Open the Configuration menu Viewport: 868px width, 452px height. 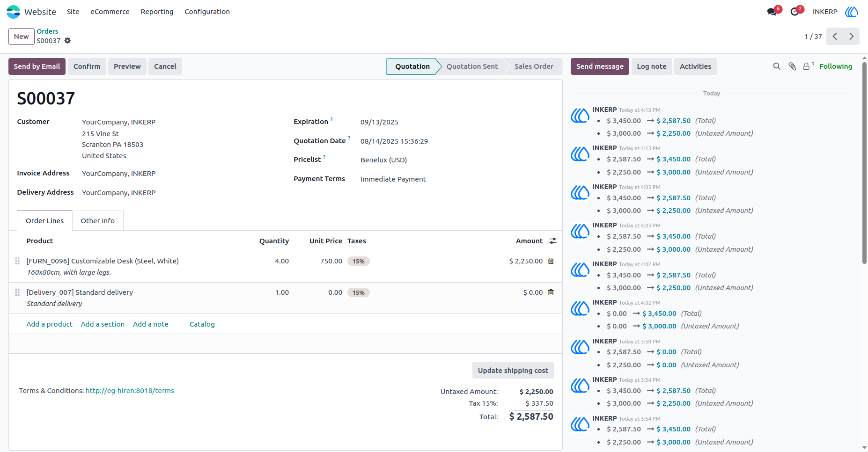(x=207, y=12)
